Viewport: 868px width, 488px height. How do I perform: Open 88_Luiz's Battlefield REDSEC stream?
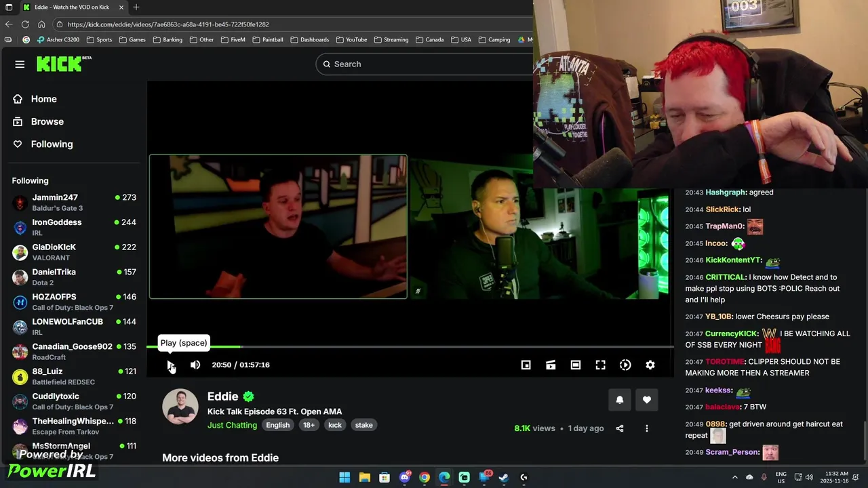pyautogui.click(x=74, y=376)
